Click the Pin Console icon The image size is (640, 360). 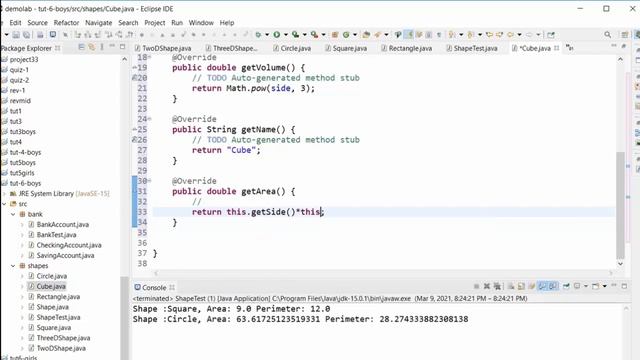click(x=566, y=286)
